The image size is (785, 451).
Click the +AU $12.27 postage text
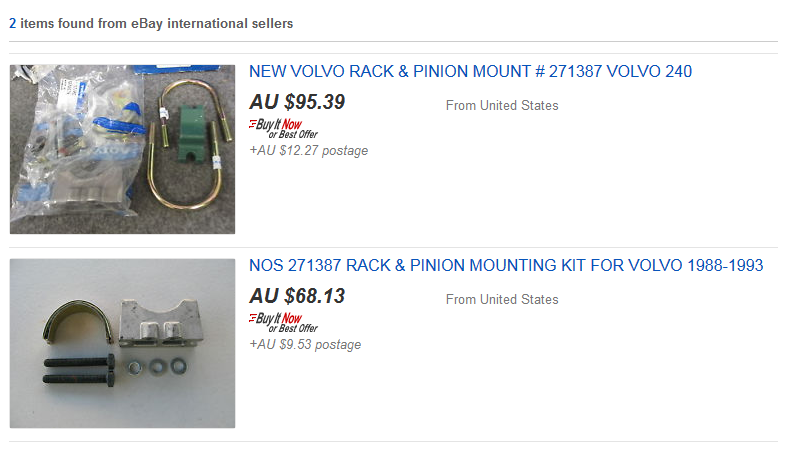(308, 151)
